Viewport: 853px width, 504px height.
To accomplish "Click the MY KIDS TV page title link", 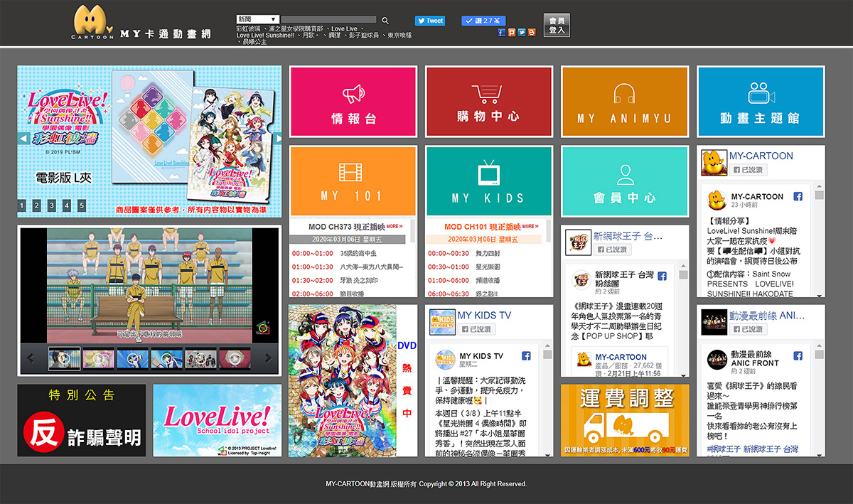I will 484,315.
